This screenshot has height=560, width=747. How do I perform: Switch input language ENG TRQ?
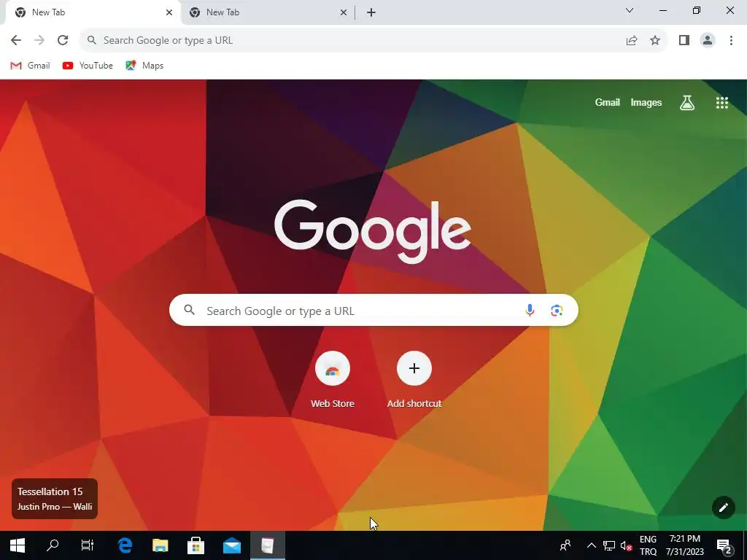pyautogui.click(x=648, y=545)
